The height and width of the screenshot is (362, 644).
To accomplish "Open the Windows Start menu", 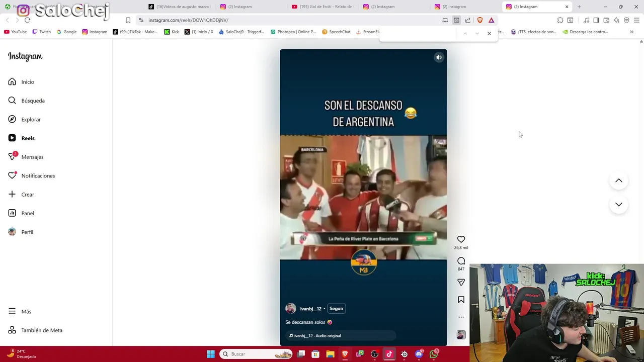I will (x=211, y=354).
